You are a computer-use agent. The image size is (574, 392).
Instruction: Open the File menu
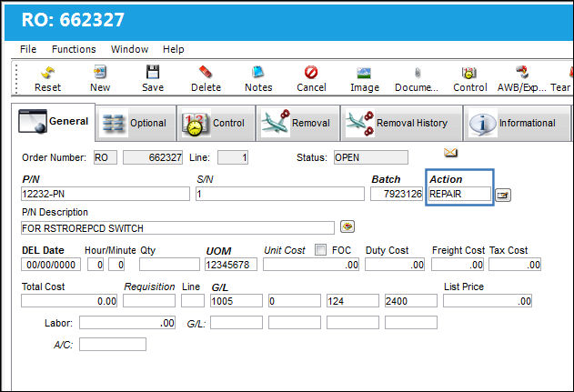coord(28,49)
